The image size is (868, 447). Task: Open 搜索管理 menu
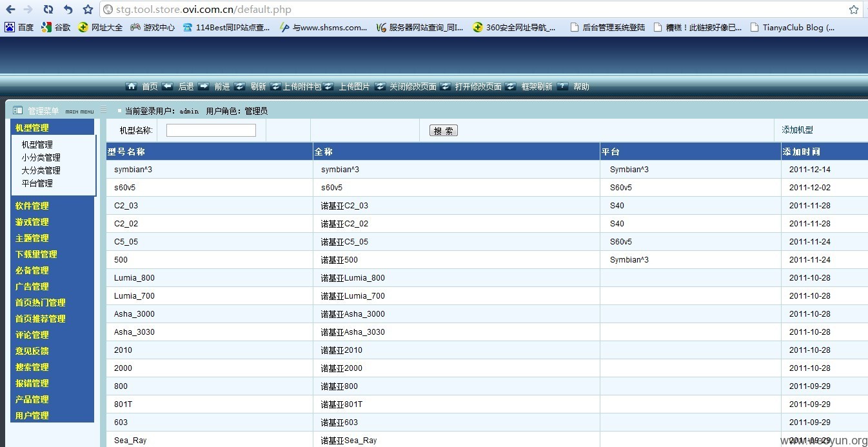53,367
